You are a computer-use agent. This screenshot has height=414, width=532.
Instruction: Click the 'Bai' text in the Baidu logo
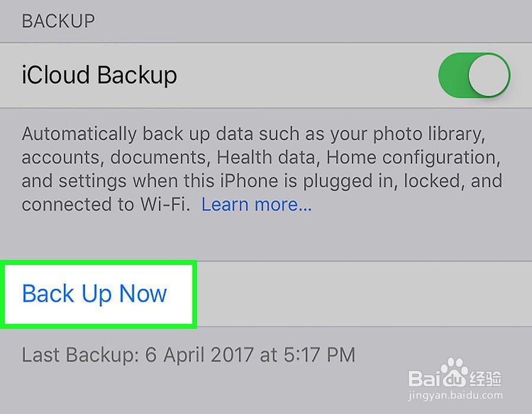pyautogui.click(x=425, y=377)
